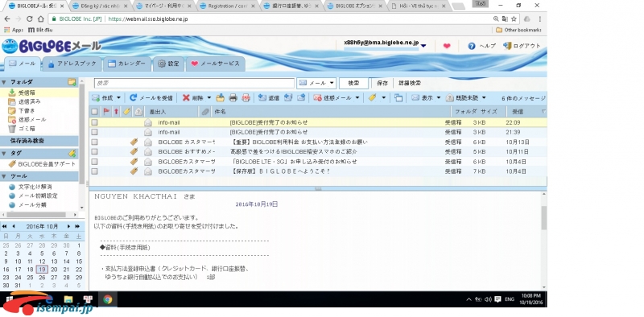Click the attachment paperclip column header
The height and width of the screenshot is (317, 644).
click(205, 111)
